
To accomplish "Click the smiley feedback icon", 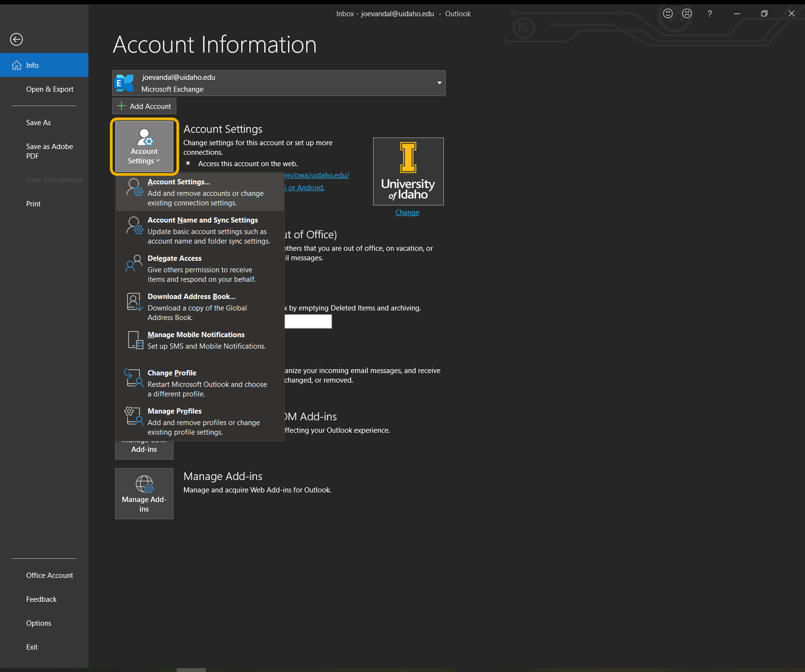I will click(667, 13).
